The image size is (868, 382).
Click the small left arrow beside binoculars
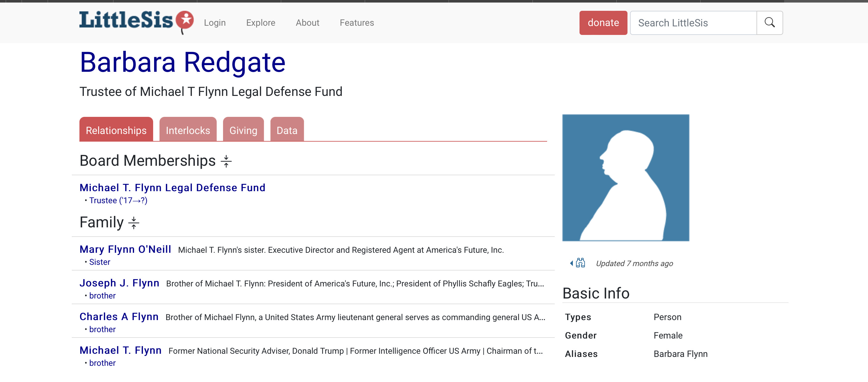(x=571, y=263)
